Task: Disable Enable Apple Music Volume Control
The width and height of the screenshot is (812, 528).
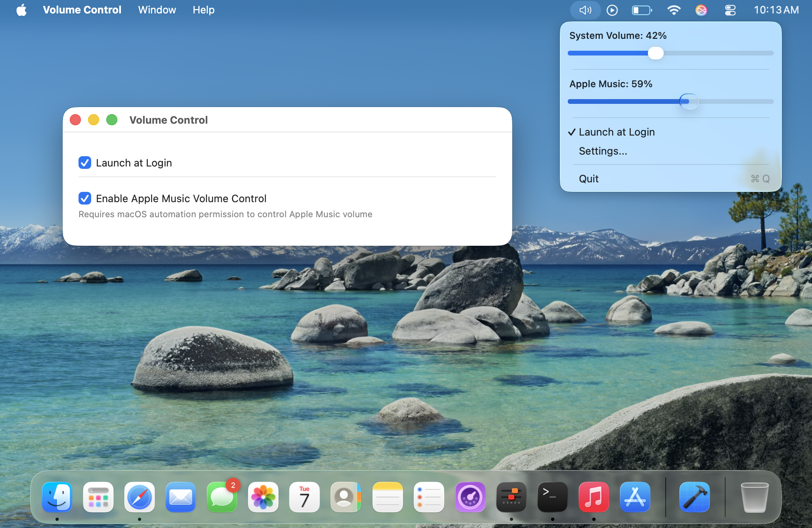Action: (x=84, y=198)
